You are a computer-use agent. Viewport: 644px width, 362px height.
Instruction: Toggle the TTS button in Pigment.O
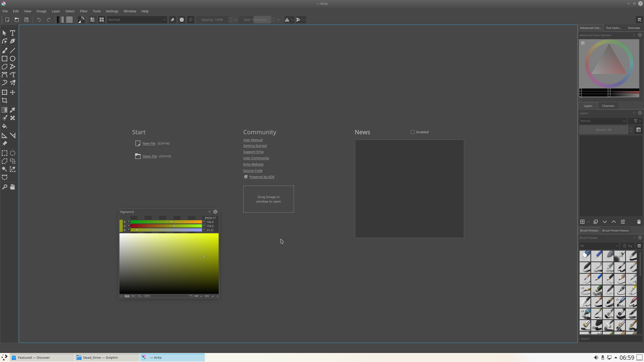click(x=191, y=296)
